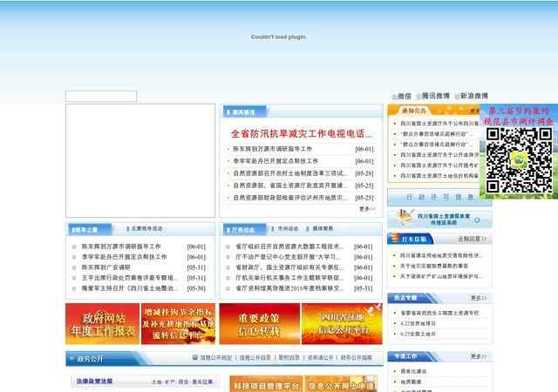Open the 地质勘查 item
Image resolution: width=558 pixels, height=392 pixels.
point(411,382)
